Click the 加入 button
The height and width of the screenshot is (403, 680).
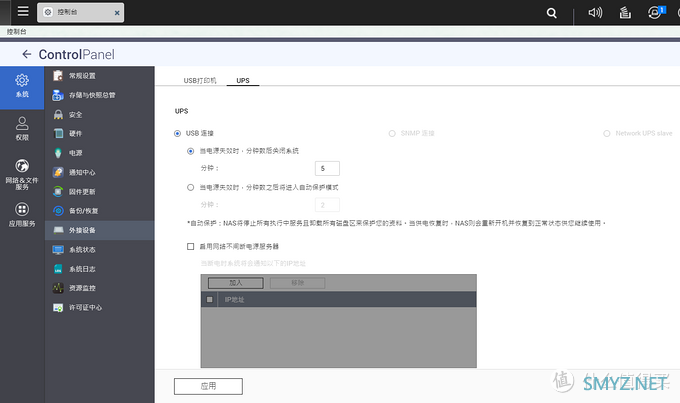235,283
